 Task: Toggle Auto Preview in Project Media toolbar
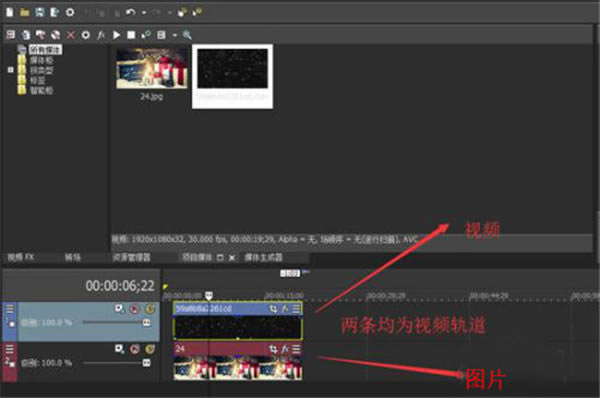tap(146, 35)
